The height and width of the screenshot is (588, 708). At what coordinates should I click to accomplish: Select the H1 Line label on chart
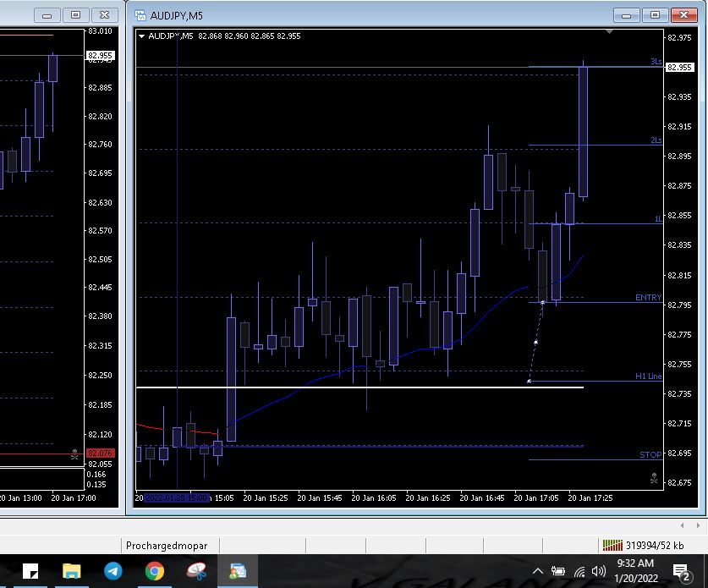click(x=648, y=376)
